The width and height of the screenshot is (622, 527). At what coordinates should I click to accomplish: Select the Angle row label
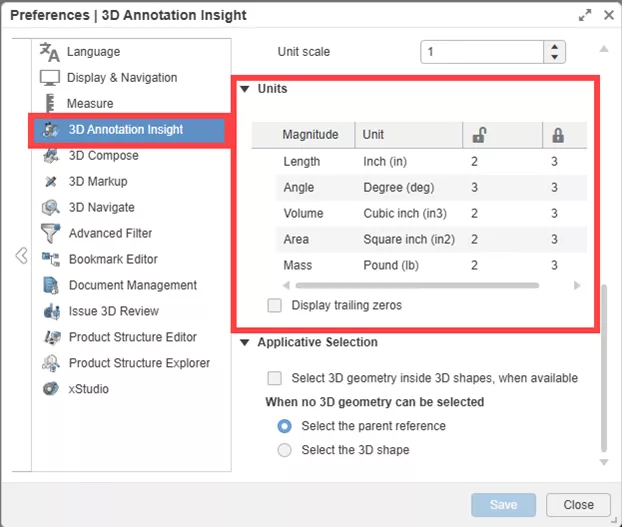[299, 188]
